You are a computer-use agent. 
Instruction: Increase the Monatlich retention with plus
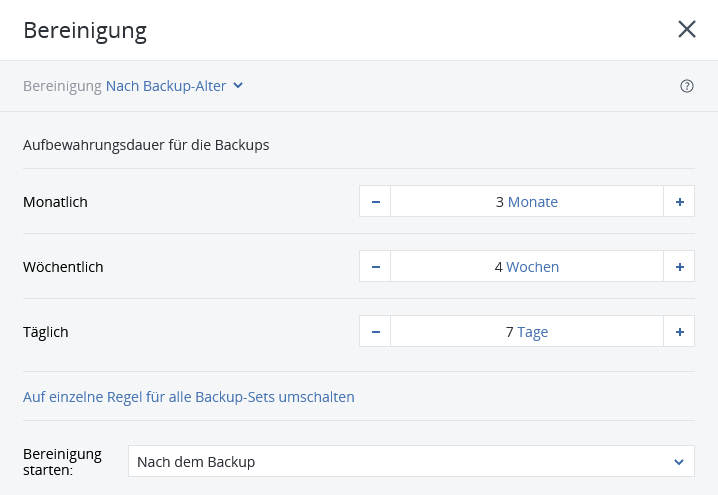click(680, 201)
